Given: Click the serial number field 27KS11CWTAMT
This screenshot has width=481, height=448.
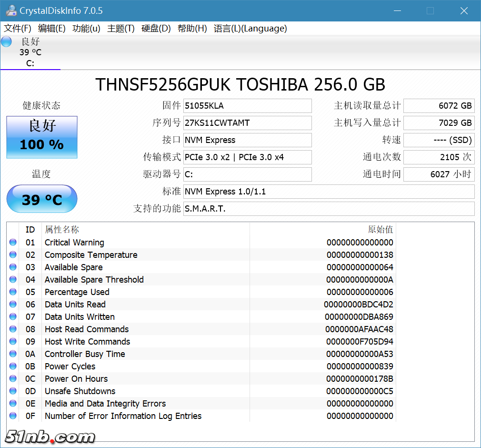Looking at the screenshot, I should 247,123.
